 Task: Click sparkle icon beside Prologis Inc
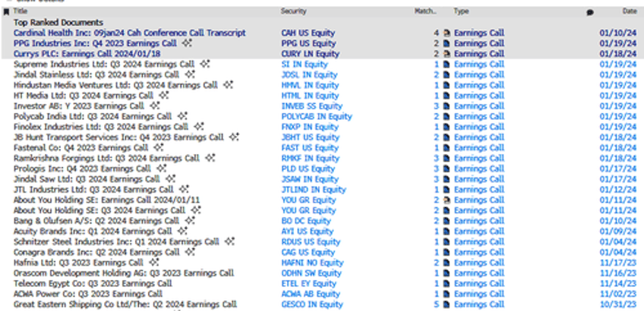coord(162,168)
